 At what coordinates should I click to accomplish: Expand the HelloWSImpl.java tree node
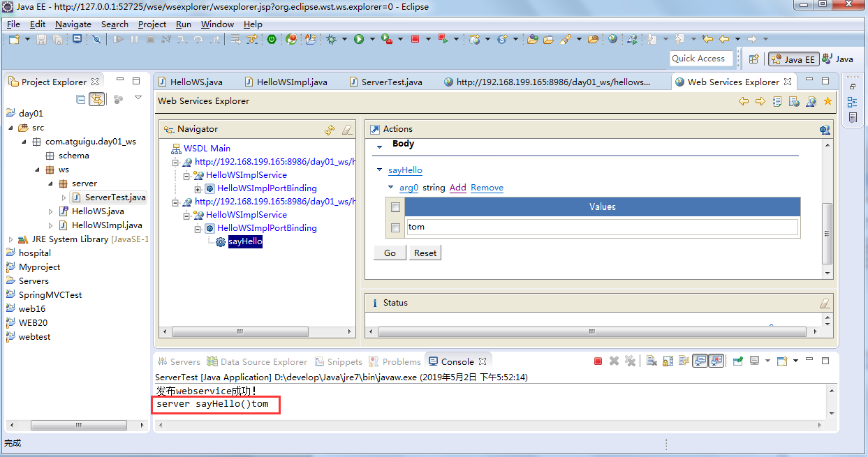pyautogui.click(x=50, y=225)
